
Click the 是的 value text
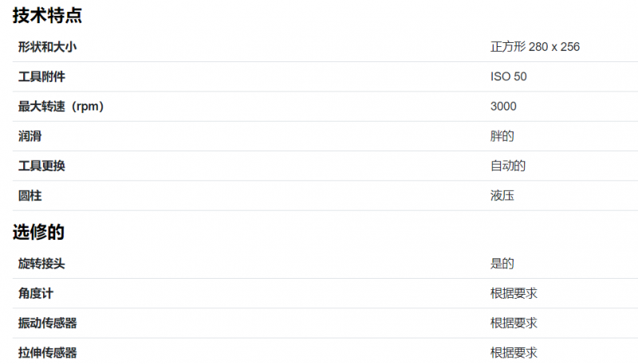point(502,264)
